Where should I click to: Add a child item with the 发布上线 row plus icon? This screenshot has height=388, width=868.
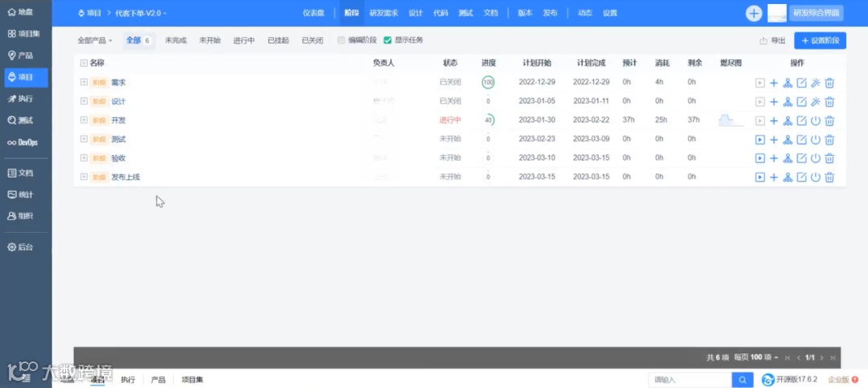pyautogui.click(x=774, y=177)
